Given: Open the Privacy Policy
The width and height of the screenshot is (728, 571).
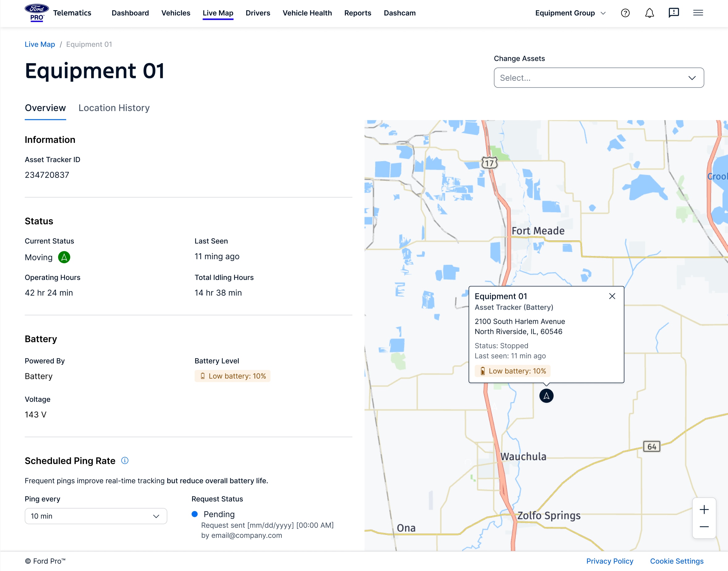Looking at the screenshot, I should click(610, 561).
